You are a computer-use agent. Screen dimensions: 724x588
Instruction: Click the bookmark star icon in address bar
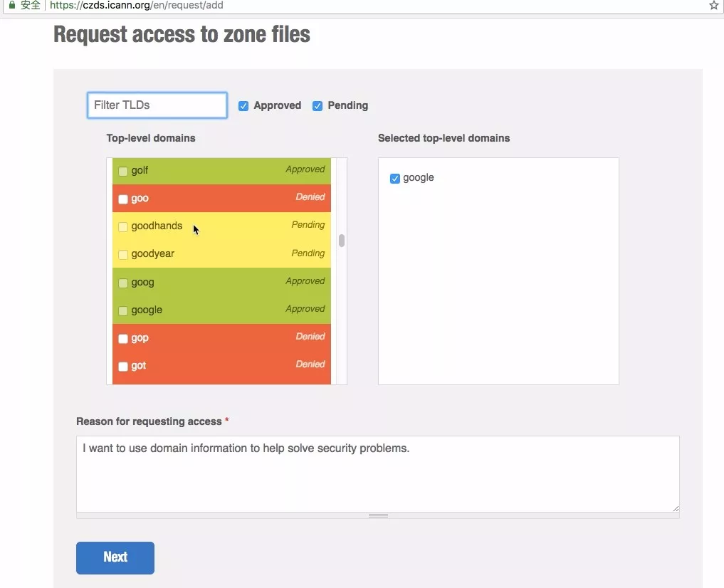pyautogui.click(x=713, y=5)
